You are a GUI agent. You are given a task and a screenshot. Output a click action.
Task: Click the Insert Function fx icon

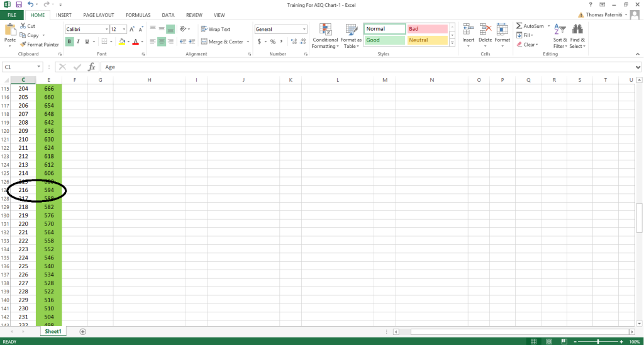91,67
